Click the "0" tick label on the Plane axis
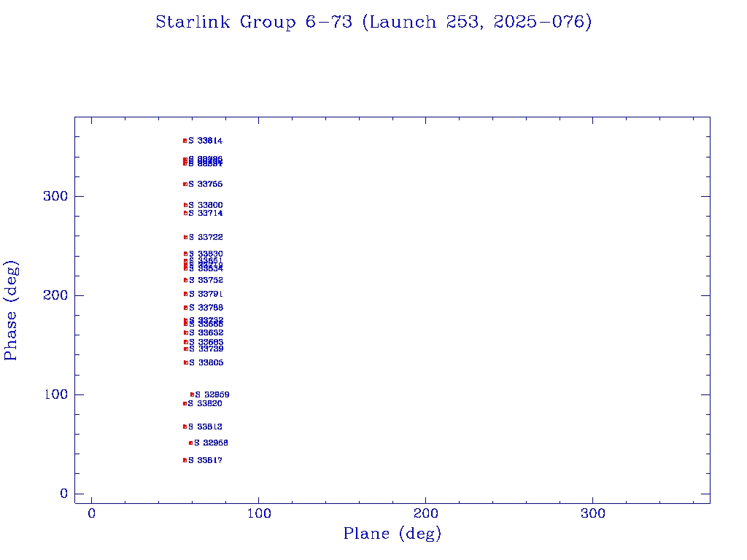 (x=91, y=514)
